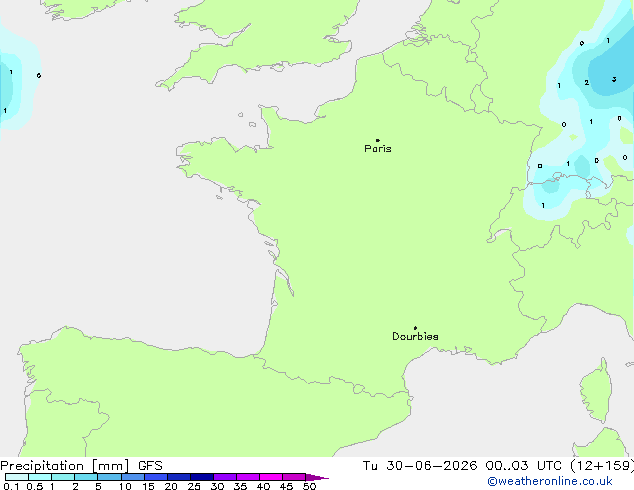The height and width of the screenshot is (490, 634).
Task: Click the 'Precipitation [mm]' title text
Action: pyautogui.click(x=65, y=466)
